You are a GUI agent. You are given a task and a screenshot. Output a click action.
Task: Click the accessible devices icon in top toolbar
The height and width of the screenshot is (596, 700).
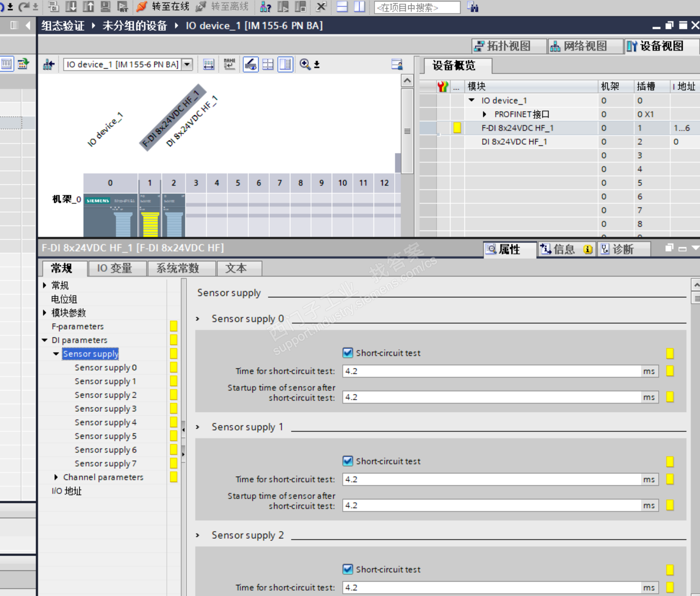(x=265, y=7)
